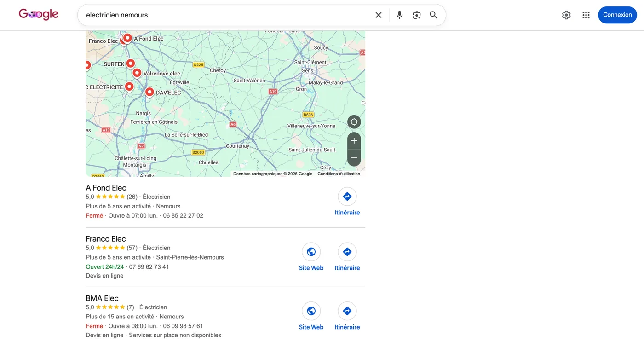Center map on my location
Image resolution: width=644 pixels, height=353 pixels.
(x=354, y=122)
